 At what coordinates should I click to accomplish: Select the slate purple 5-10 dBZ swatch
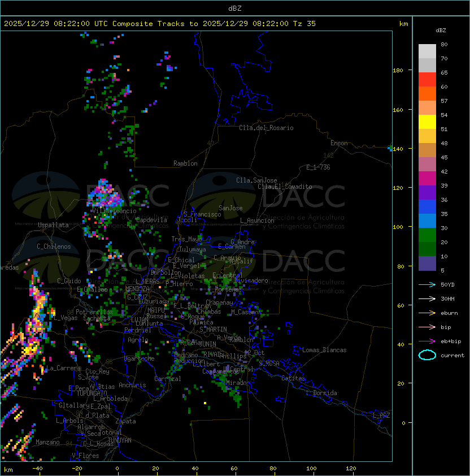click(x=427, y=263)
